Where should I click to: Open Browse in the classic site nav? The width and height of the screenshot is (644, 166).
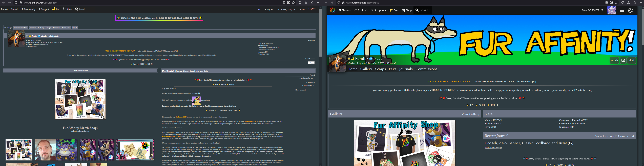pyautogui.click(x=5, y=9)
